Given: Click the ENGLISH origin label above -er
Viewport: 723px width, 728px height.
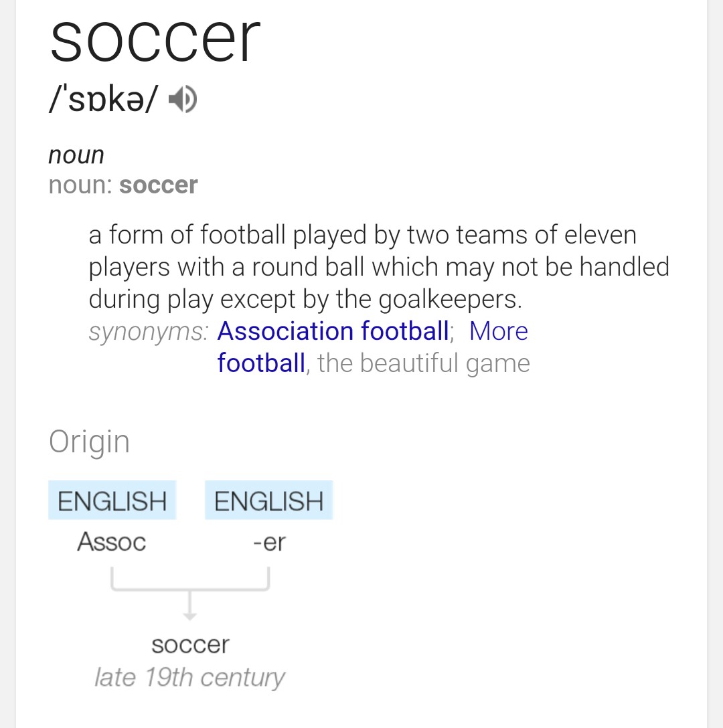Looking at the screenshot, I should pyautogui.click(x=269, y=500).
